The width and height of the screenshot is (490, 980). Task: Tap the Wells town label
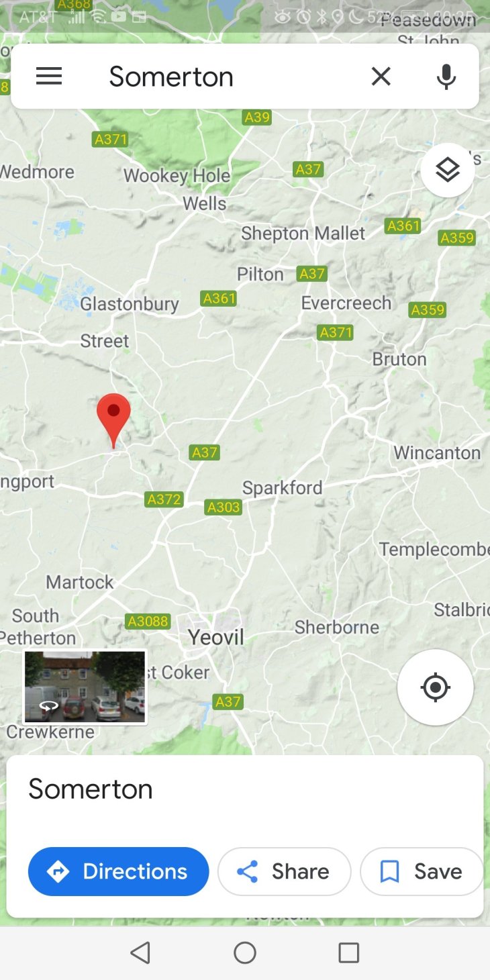[205, 203]
